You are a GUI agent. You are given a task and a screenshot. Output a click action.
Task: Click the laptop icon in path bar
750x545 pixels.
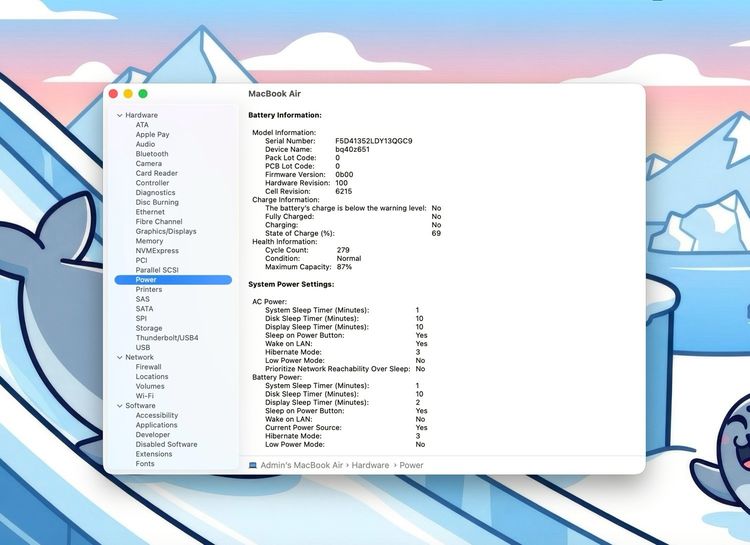pyautogui.click(x=253, y=465)
